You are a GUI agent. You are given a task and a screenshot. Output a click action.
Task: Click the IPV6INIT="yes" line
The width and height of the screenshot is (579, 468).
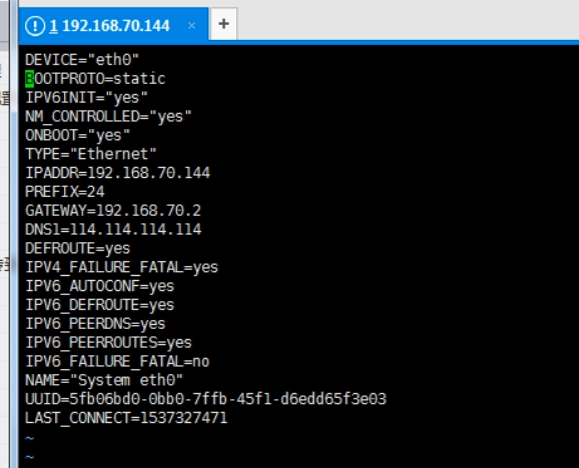point(86,97)
